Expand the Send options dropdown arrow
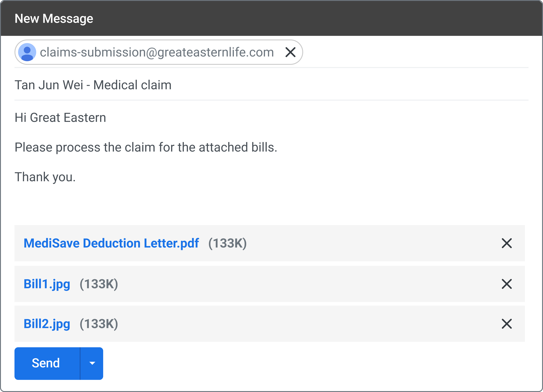This screenshot has height=392, width=543. coord(92,363)
